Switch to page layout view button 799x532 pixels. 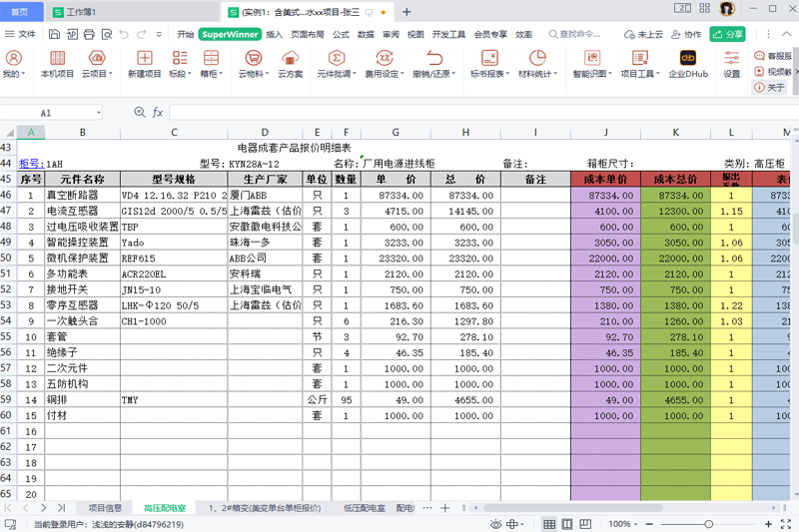(x=565, y=524)
